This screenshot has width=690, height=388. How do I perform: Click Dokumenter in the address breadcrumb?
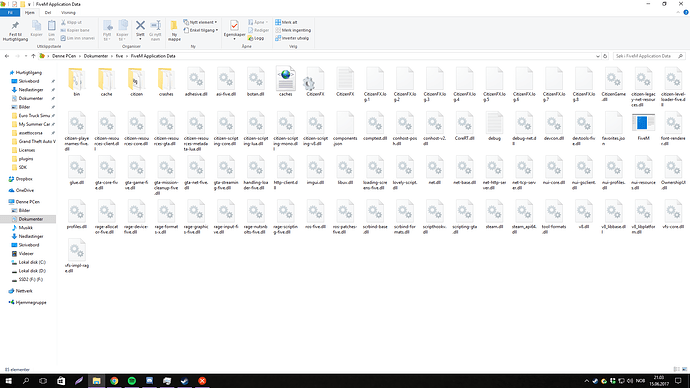[96, 56]
